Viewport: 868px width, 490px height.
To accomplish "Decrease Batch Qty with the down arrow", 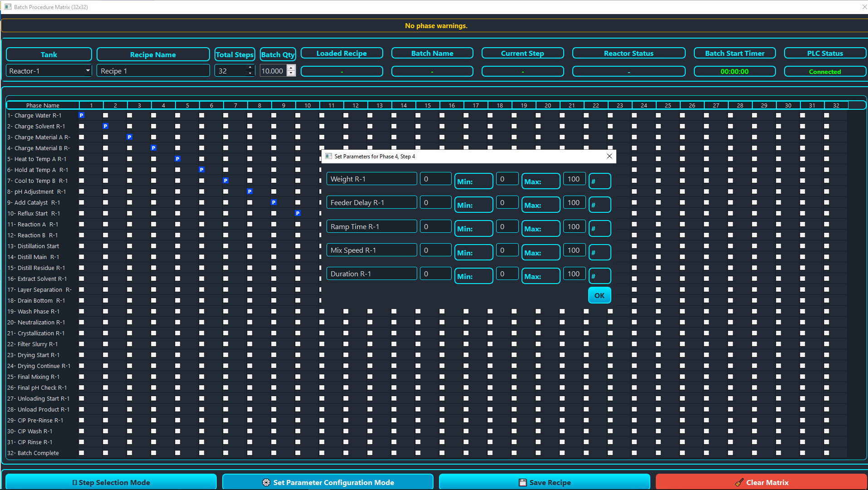I will (x=291, y=73).
